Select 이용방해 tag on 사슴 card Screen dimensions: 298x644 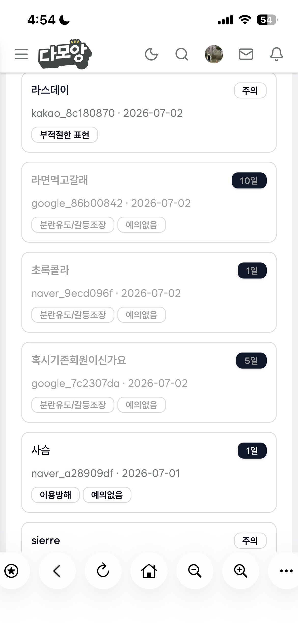(x=56, y=495)
